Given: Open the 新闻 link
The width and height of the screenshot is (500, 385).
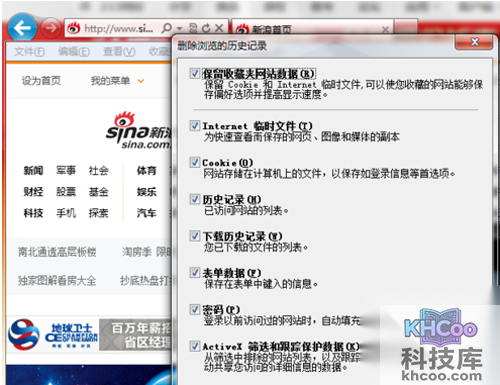Looking at the screenshot, I should (33, 171).
